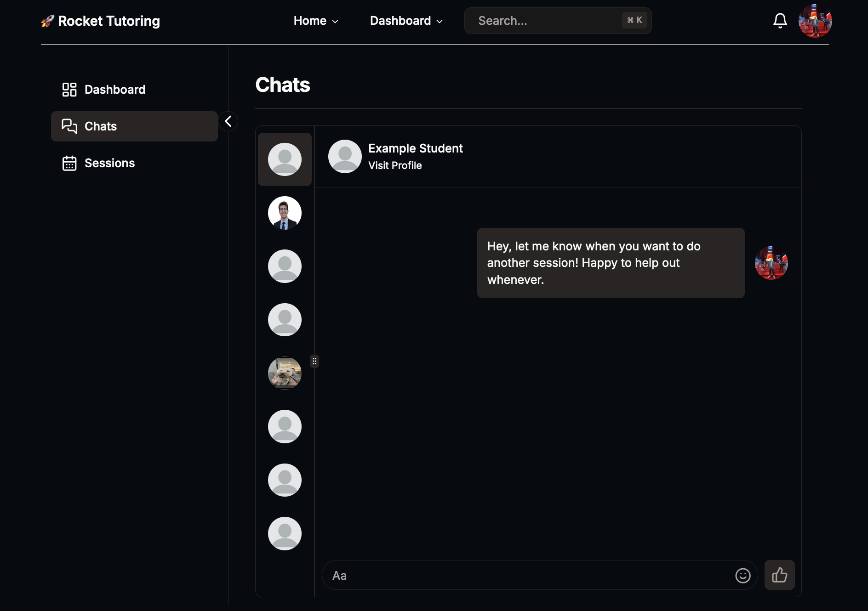
Task: Click the drag handle between chat panels
Action: click(x=314, y=361)
